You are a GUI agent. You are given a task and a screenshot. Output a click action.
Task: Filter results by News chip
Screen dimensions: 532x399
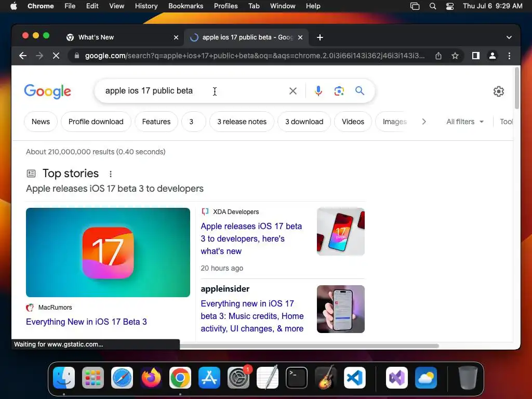point(41,122)
